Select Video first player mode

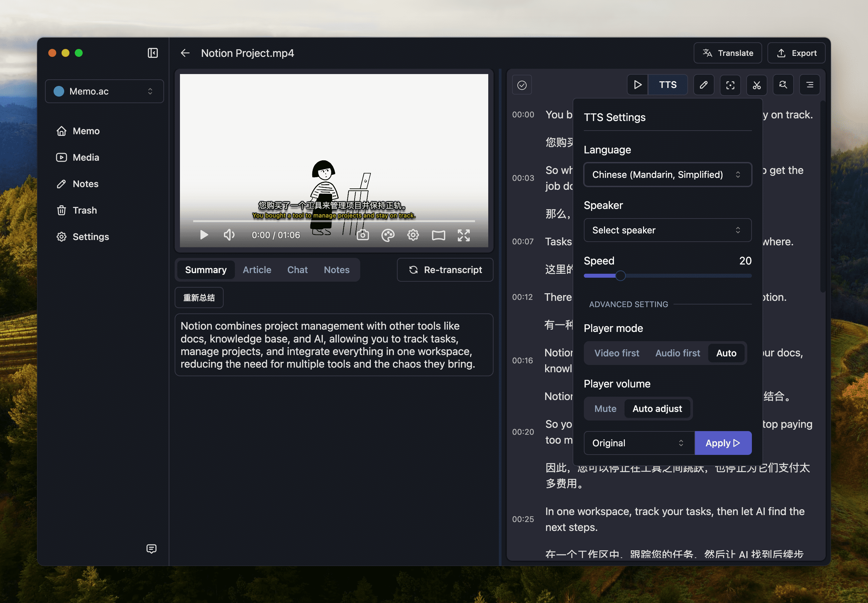pos(617,353)
